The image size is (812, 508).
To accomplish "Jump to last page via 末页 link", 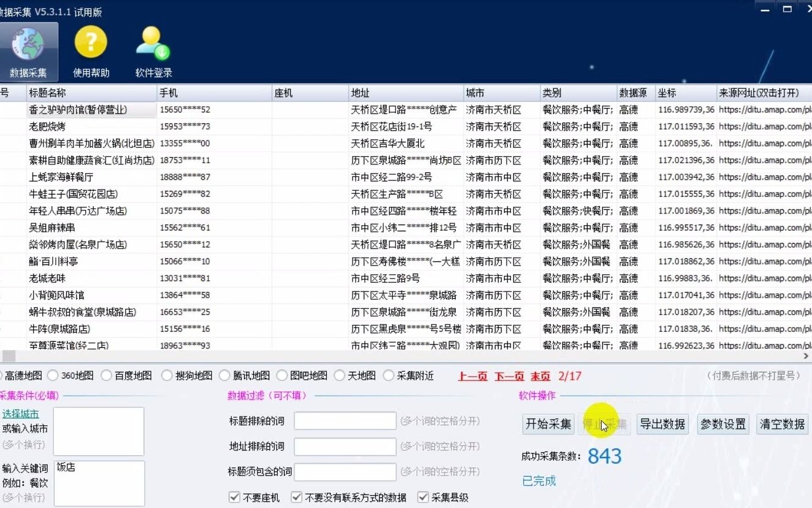I will [x=540, y=376].
